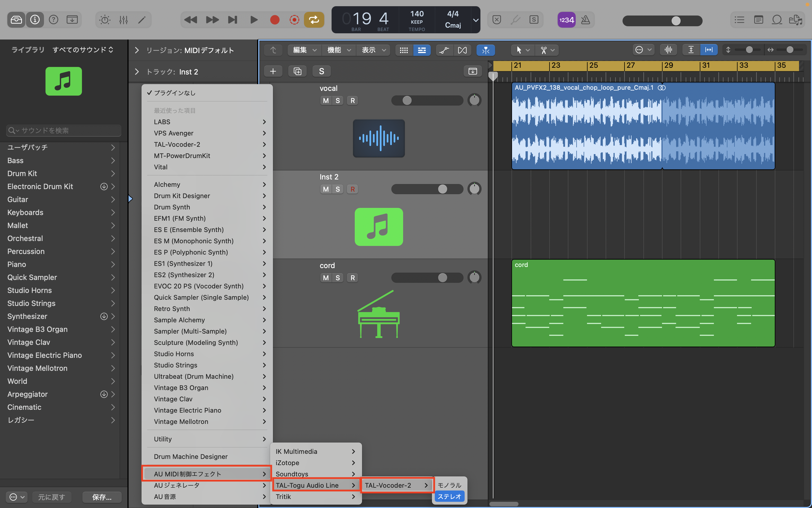Toggle the Cycle loop button
This screenshot has width=812, height=508.
tap(314, 20)
